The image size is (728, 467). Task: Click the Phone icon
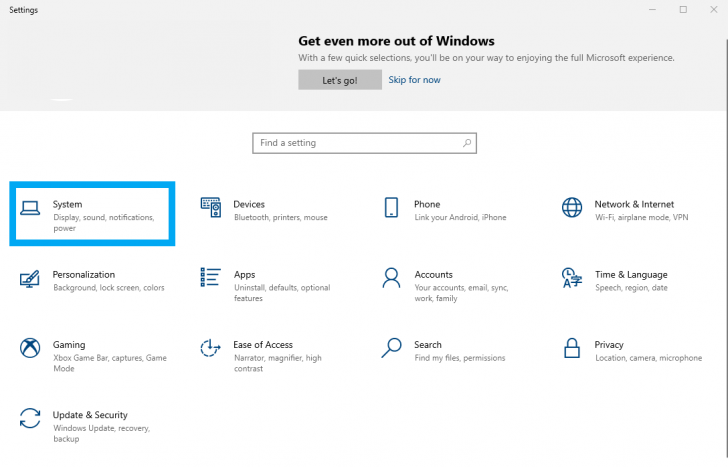391,207
